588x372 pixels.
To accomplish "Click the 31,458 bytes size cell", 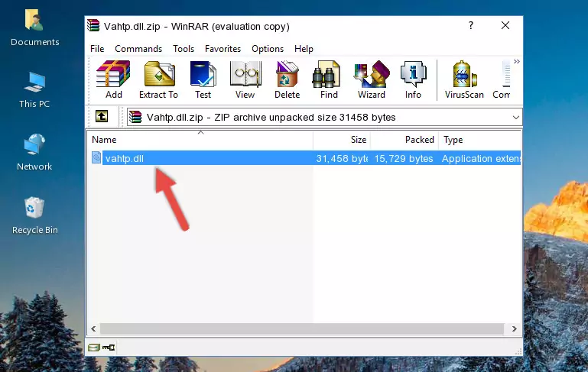I will [342, 158].
